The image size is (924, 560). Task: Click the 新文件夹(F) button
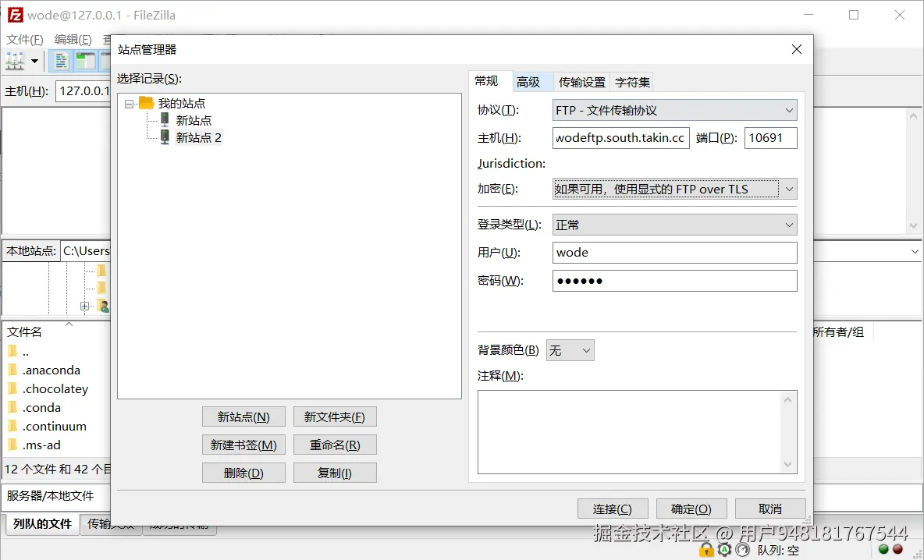click(335, 417)
